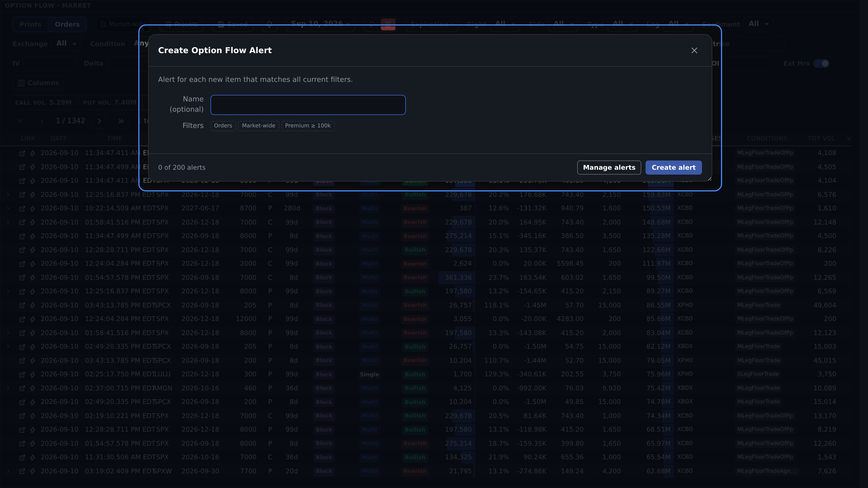This screenshot has width=868, height=488.
Task: Click the red pause button
Action: click(x=388, y=24)
